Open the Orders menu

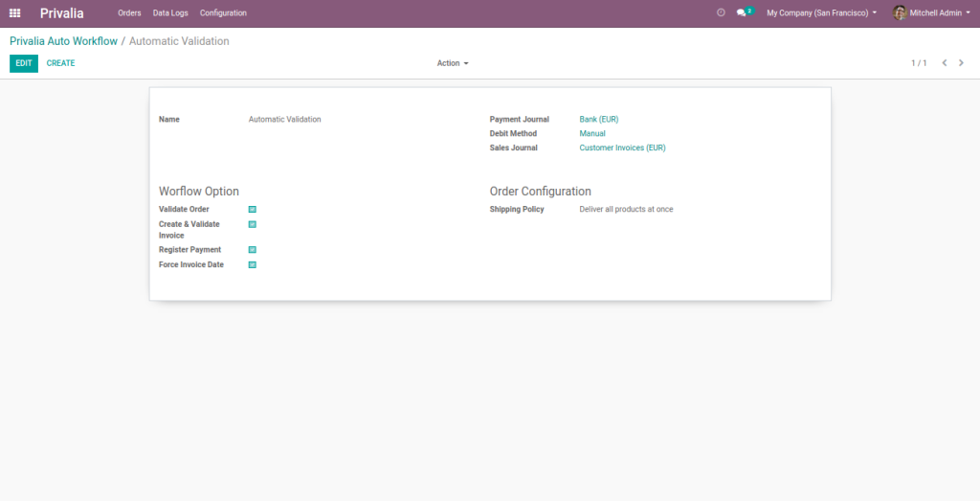(x=129, y=12)
